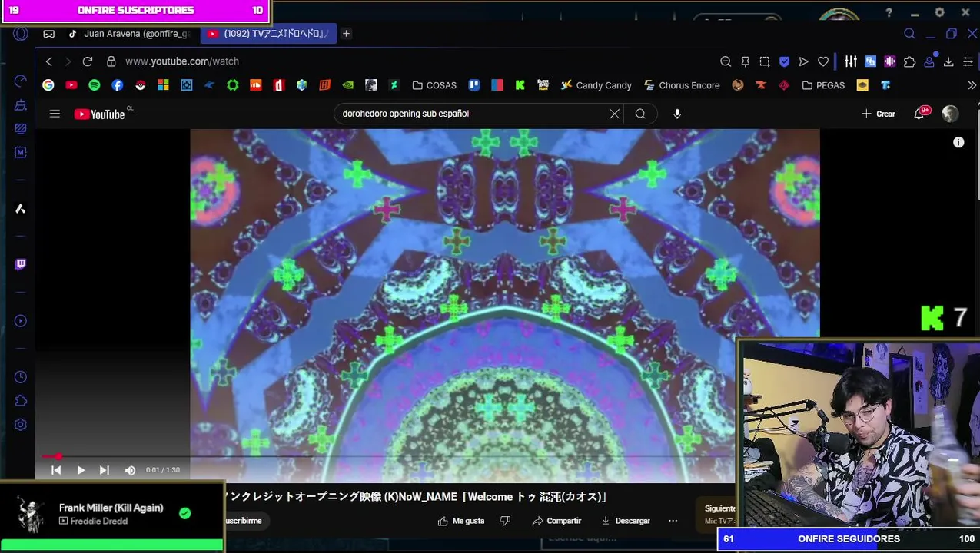Pin the page with pin icon
Image resolution: width=980 pixels, height=553 pixels.
pos(745,61)
